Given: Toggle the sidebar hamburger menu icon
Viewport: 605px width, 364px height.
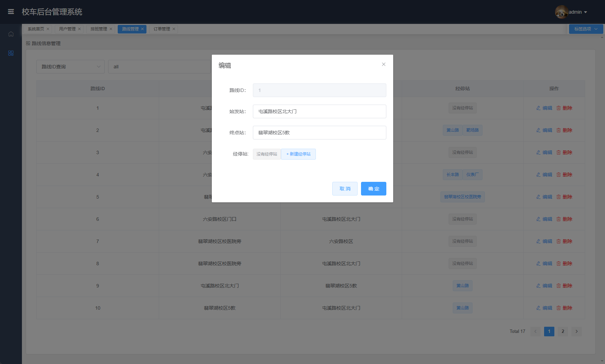Looking at the screenshot, I should pos(11,12).
